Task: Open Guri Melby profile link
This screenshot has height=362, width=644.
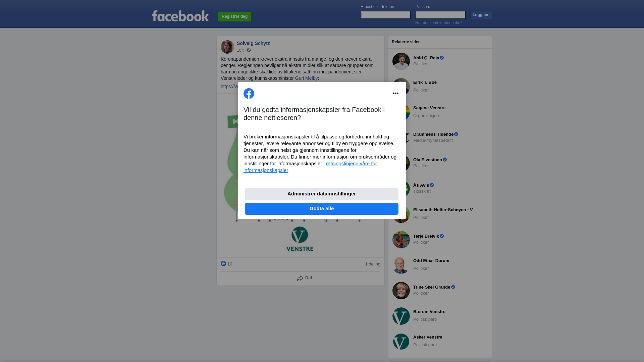Action: click(306, 78)
